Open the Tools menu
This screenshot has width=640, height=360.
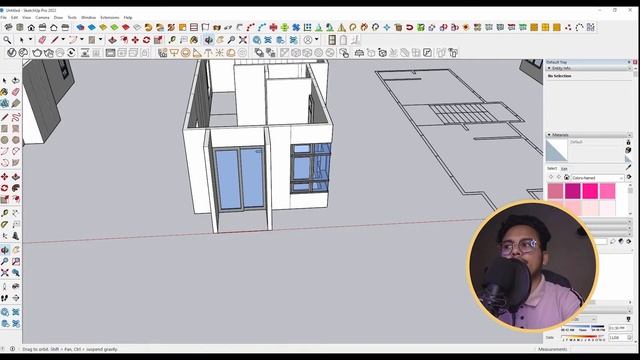[72, 18]
